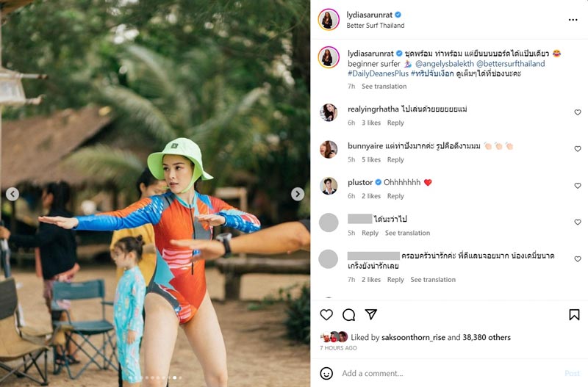Go to previous photo with left arrow

[x=12, y=194]
